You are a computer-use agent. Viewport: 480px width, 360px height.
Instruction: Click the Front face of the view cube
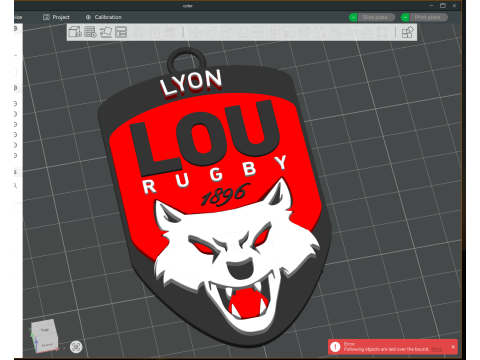(46, 345)
